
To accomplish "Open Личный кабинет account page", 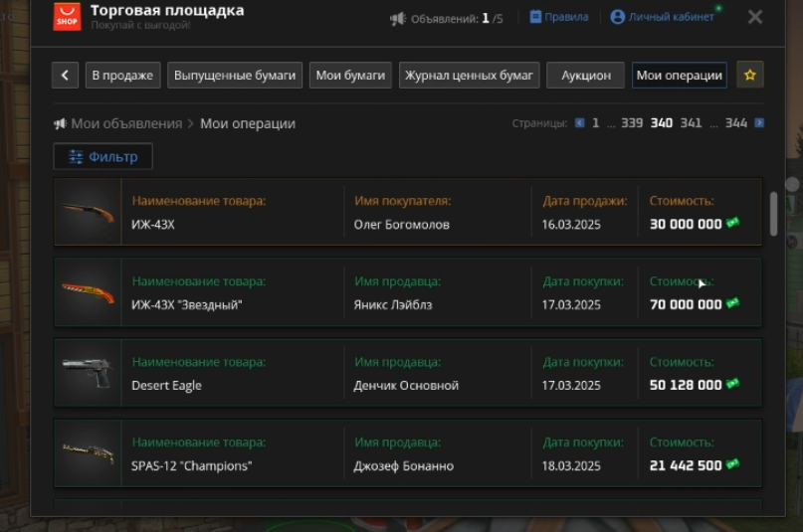I will pyautogui.click(x=663, y=17).
